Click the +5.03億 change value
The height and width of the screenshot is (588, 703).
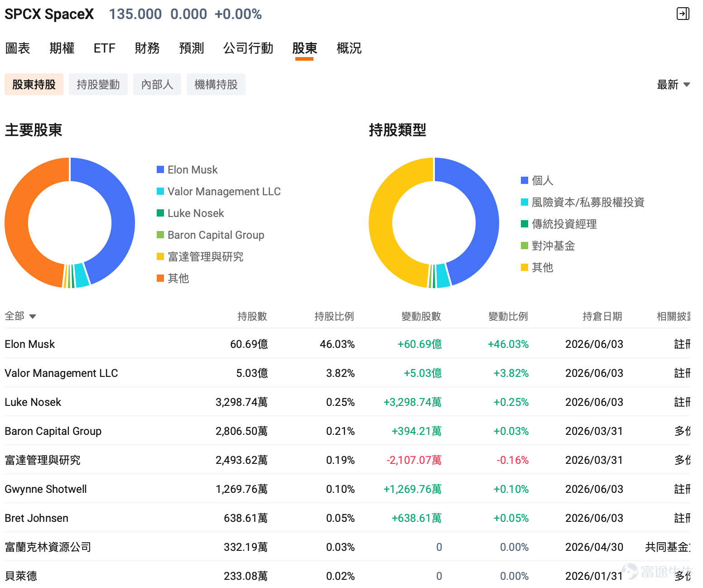coord(423,373)
